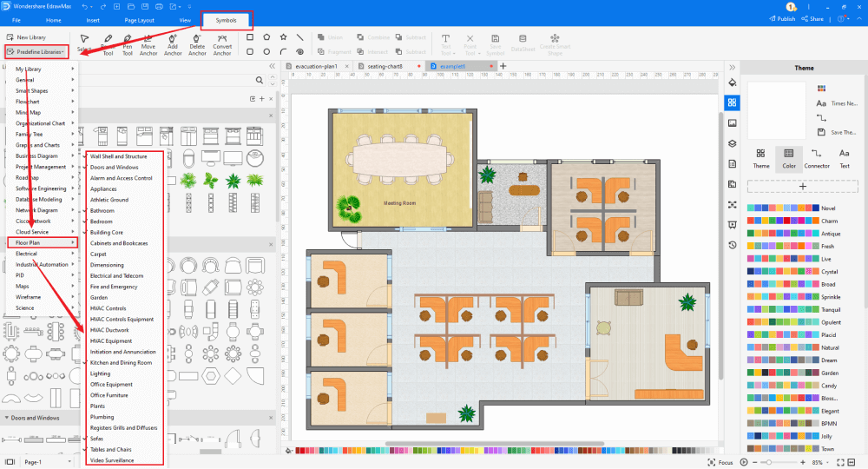Choose the Add Anchor tool
868x469 pixels.
click(x=173, y=44)
